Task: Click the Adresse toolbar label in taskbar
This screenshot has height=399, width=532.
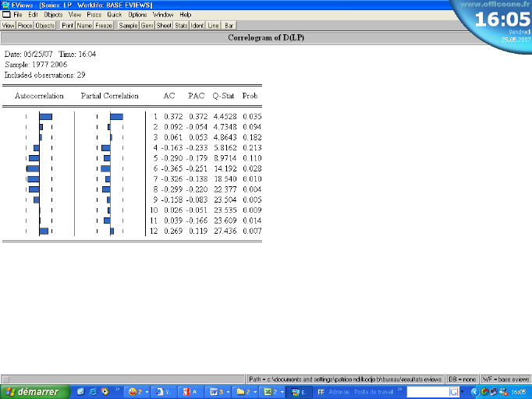Action: [338, 392]
